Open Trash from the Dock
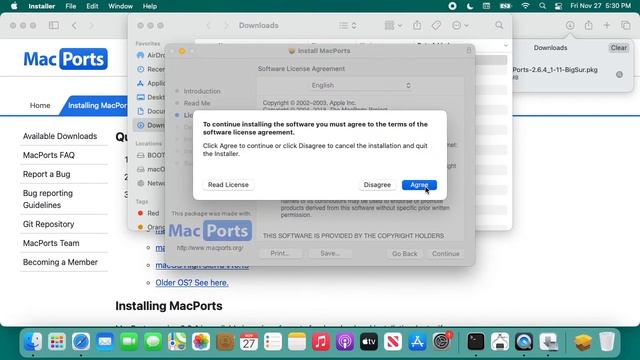Screen dimensions: 640x360 (607, 342)
